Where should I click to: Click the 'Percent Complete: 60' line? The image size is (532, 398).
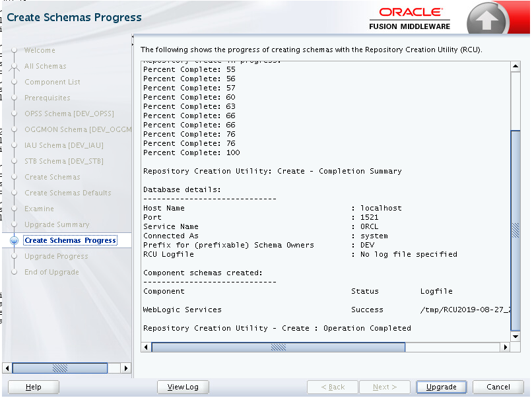click(189, 98)
